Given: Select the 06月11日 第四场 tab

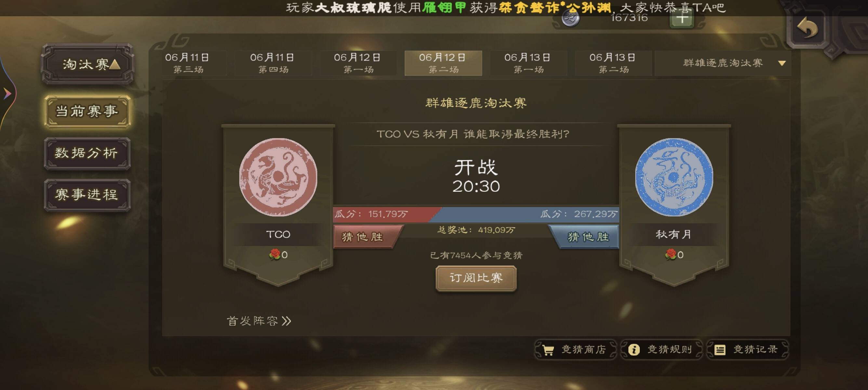Looking at the screenshot, I should point(273,63).
